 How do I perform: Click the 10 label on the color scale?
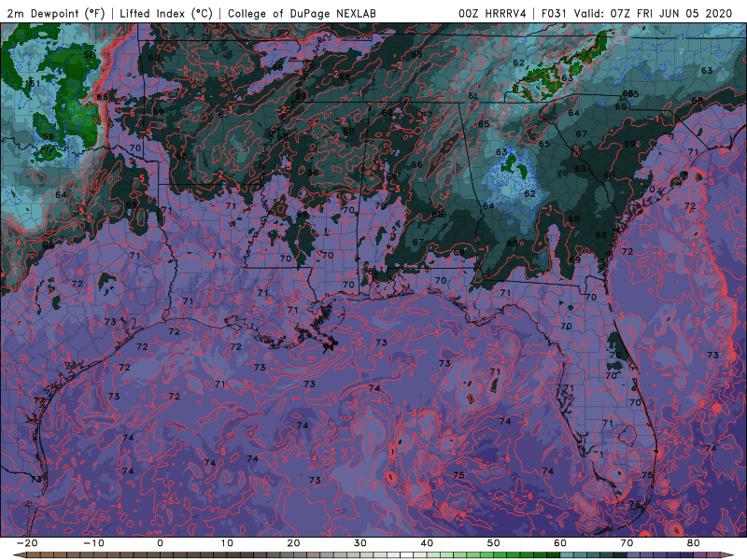click(x=227, y=543)
